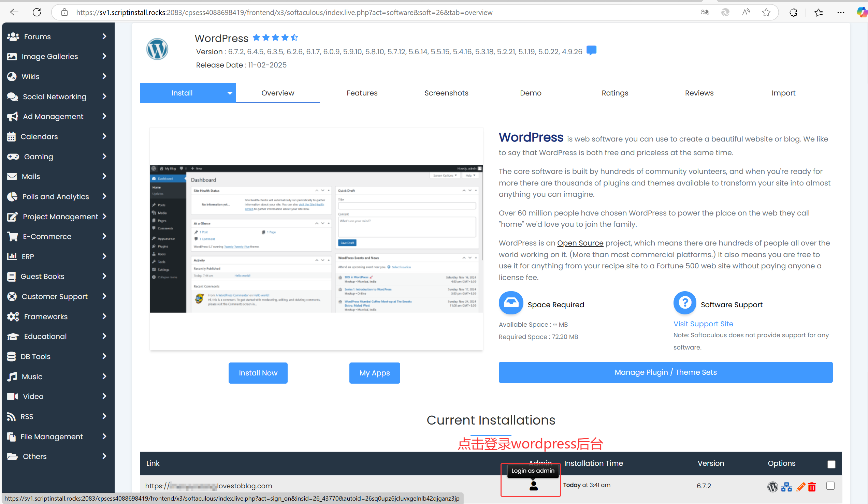Switch to the Screenshots tab

tap(446, 93)
